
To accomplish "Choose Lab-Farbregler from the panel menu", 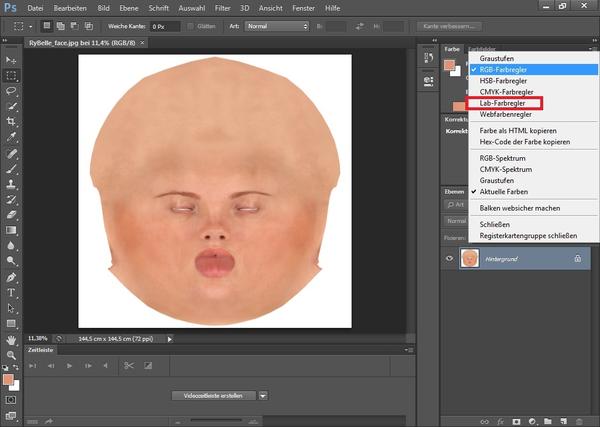I will pyautogui.click(x=505, y=103).
